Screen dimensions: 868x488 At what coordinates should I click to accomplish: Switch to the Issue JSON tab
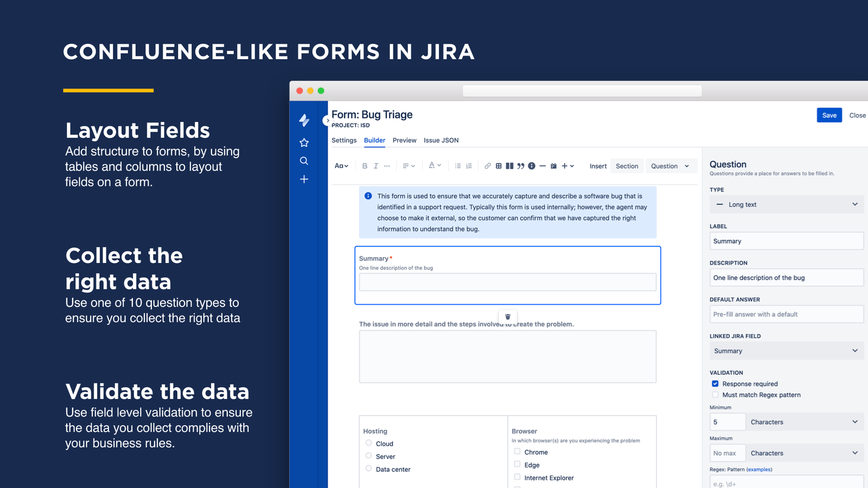click(441, 140)
